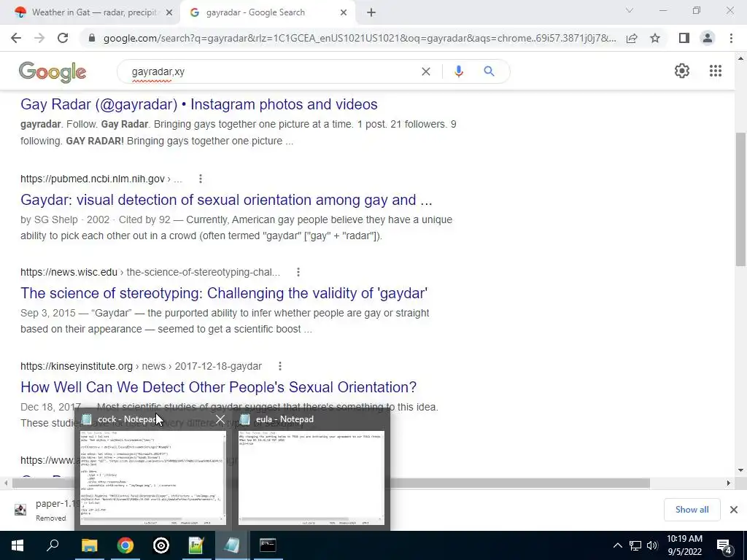Image resolution: width=747 pixels, height=560 pixels.
Task: Open the tab search dropdown in Chrome
Action: click(x=630, y=10)
